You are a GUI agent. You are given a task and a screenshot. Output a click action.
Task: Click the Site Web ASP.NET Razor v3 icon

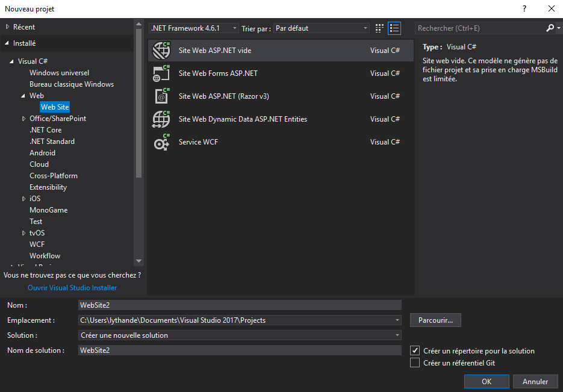[x=161, y=96]
